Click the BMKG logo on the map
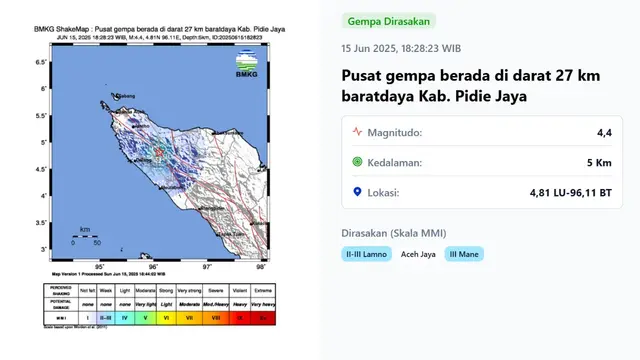 pos(247,64)
